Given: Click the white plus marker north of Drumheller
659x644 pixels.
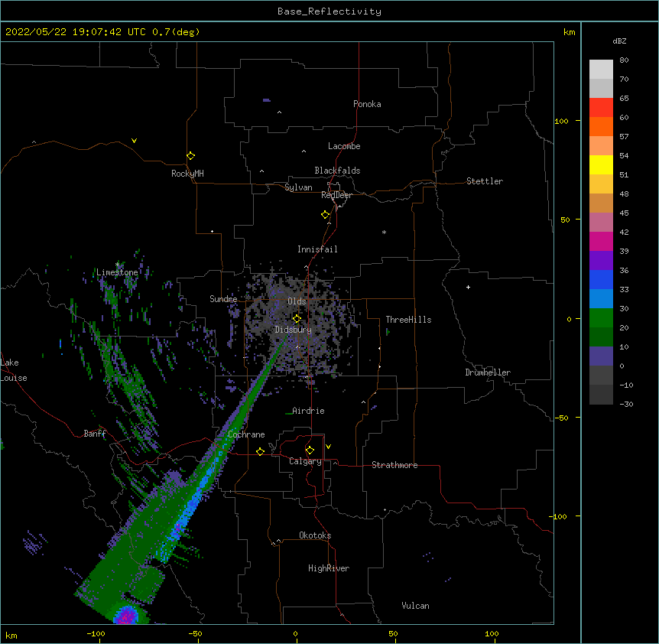Looking at the screenshot, I should coord(468,287).
